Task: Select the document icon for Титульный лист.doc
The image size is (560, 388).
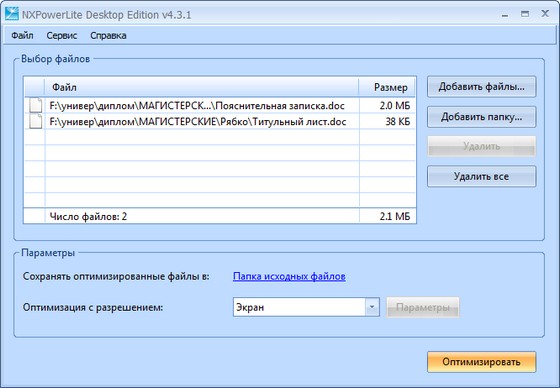Action: [x=35, y=122]
